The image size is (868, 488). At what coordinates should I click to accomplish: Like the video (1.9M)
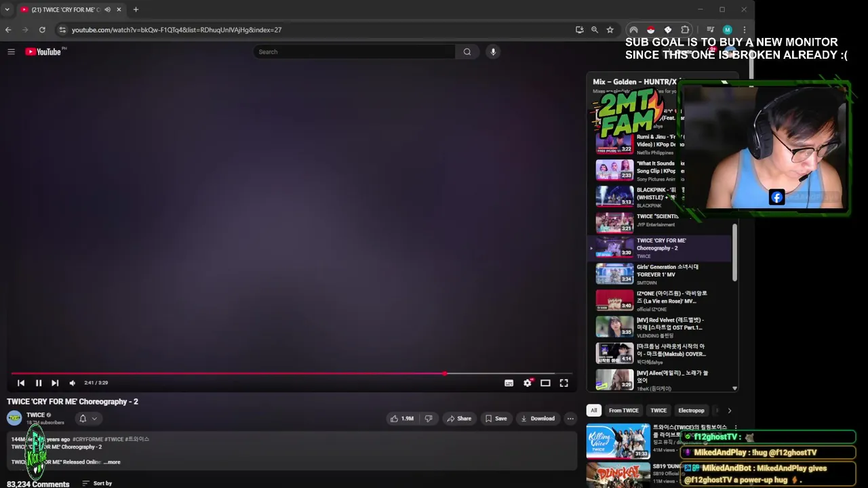(401, 418)
